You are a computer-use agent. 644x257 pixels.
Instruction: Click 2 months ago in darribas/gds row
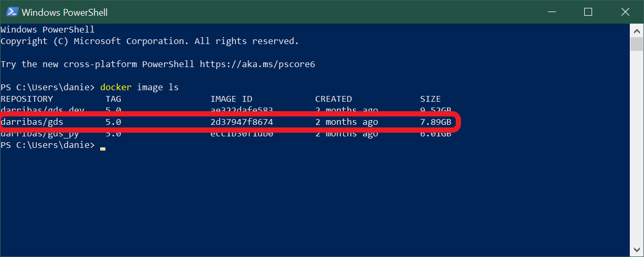tap(347, 122)
